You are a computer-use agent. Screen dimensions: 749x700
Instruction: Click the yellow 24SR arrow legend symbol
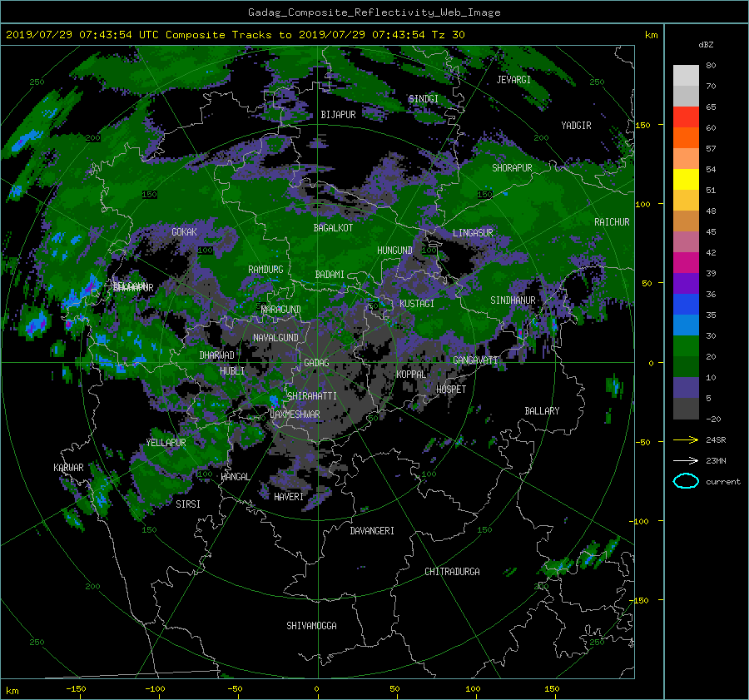(x=686, y=440)
